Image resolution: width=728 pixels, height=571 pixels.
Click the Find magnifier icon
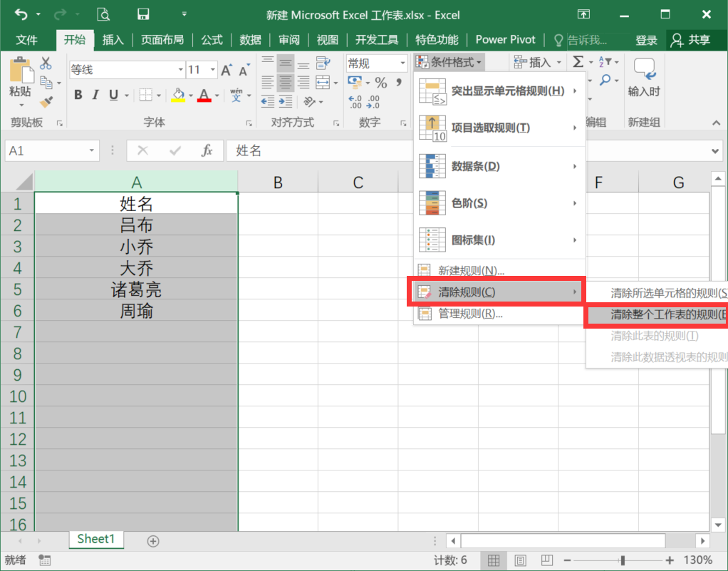point(605,80)
